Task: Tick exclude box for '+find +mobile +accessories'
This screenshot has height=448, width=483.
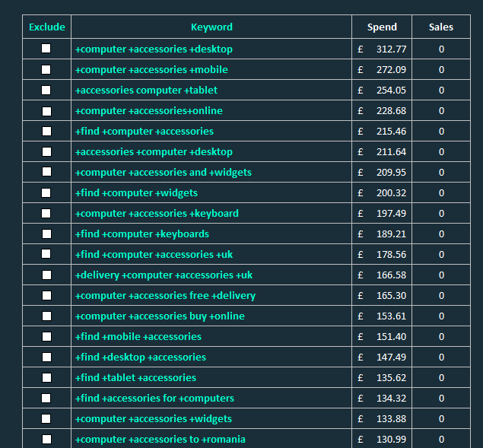Action: (x=46, y=336)
